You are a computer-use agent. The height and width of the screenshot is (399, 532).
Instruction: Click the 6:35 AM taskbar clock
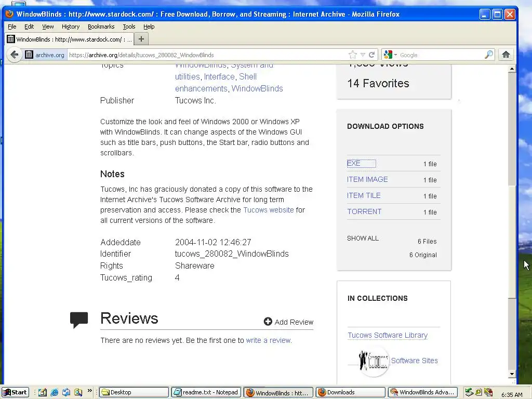512,395
